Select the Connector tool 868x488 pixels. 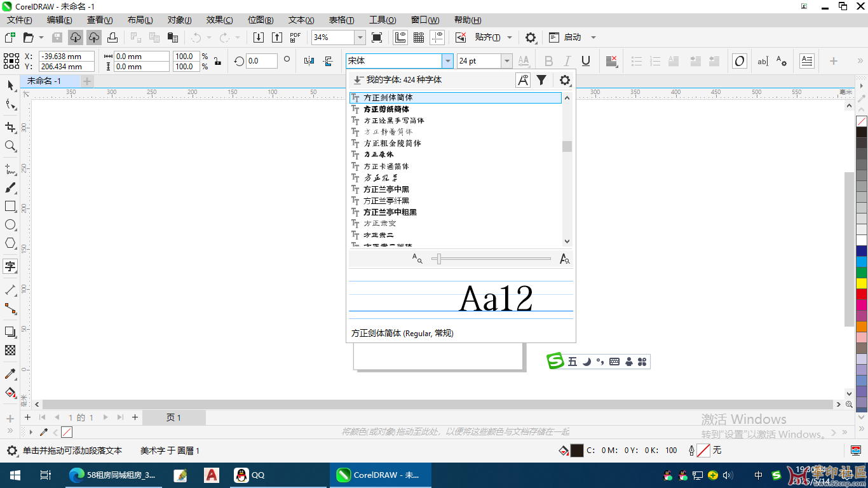[x=10, y=309]
